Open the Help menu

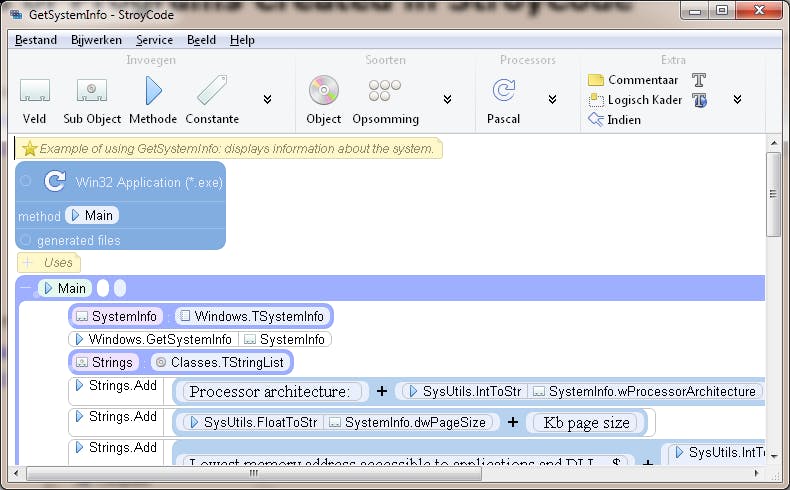[x=242, y=40]
